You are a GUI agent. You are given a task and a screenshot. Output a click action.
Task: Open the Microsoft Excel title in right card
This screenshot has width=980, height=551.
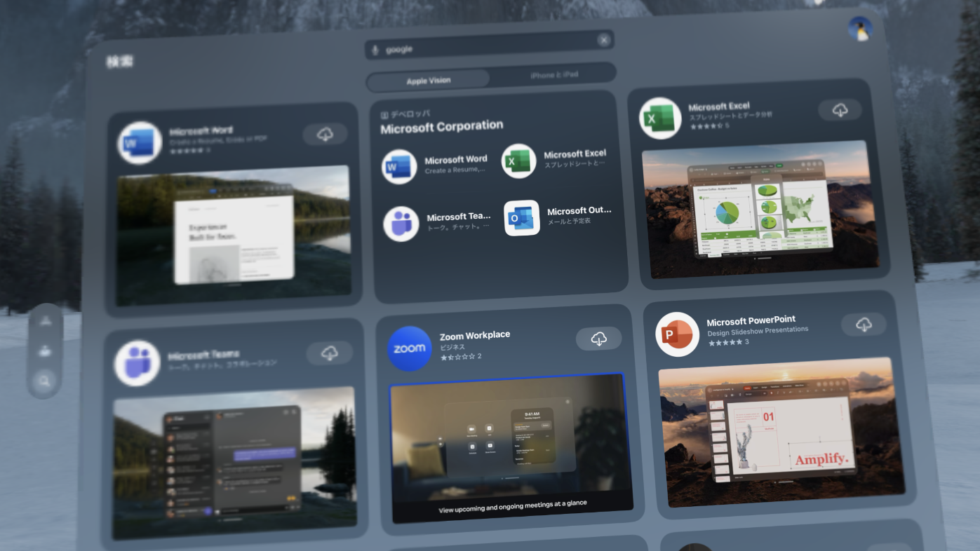(x=718, y=107)
